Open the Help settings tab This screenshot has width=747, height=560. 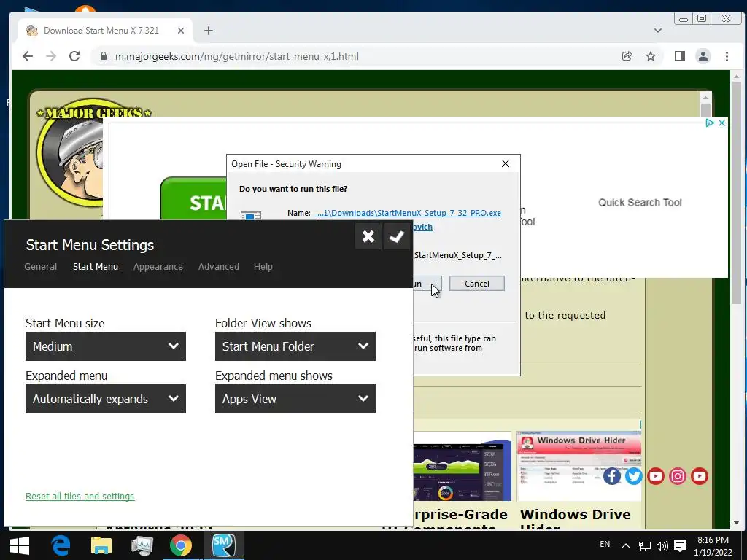263,267
